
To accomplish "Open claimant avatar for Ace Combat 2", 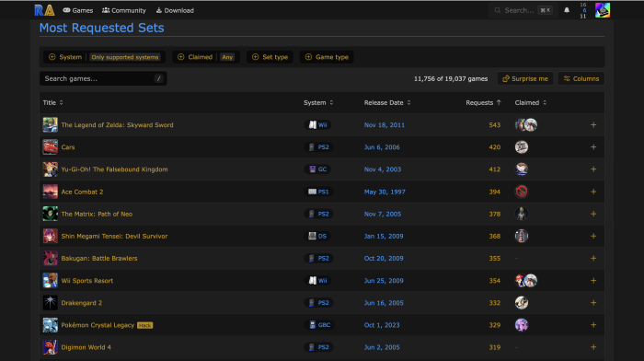I will pyautogui.click(x=522, y=192).
